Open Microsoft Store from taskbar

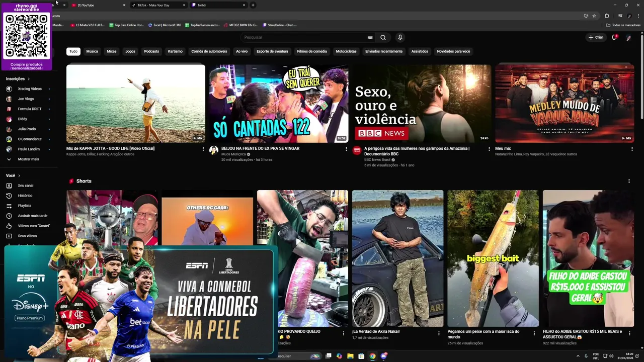(x=361, y=356)
